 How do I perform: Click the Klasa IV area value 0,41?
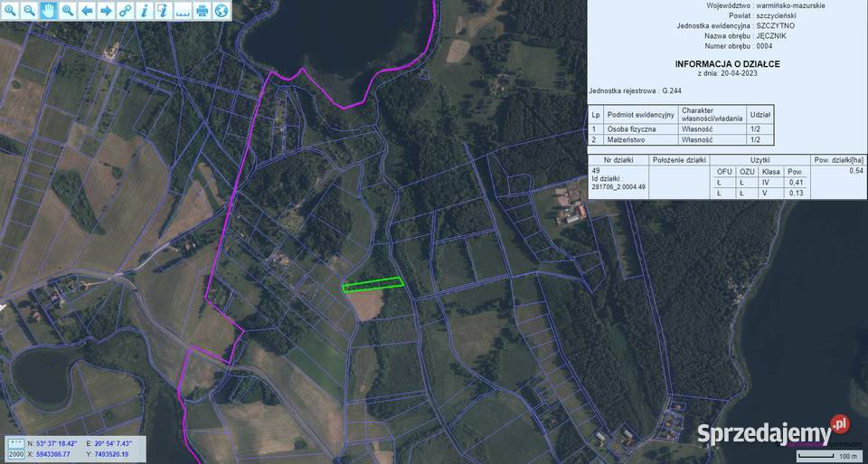pyautogui.click(x=796, y=183)
